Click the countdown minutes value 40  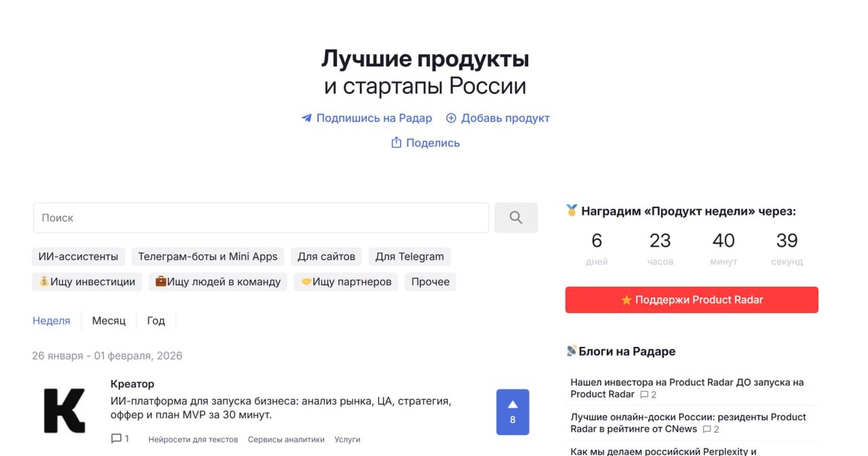point(723,241)
